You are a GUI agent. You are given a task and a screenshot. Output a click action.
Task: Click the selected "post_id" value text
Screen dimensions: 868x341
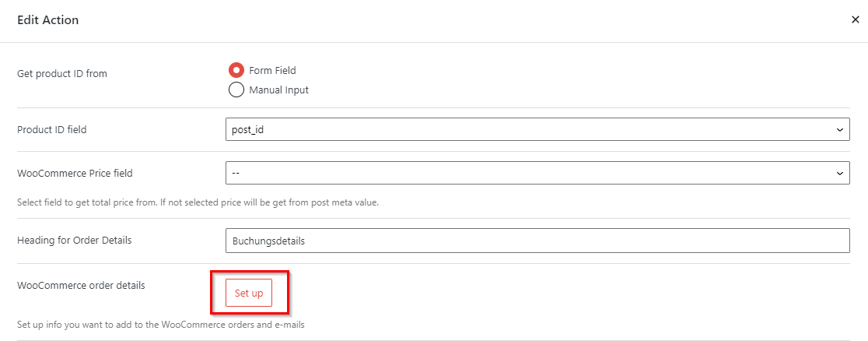tap(248, 129)
